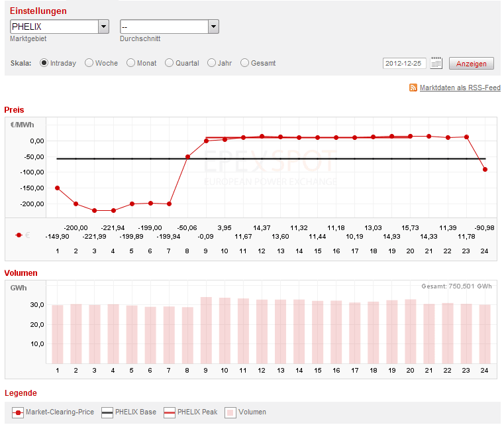Click the price value -90,98
The image size is (504, 427).
point(484,228)
